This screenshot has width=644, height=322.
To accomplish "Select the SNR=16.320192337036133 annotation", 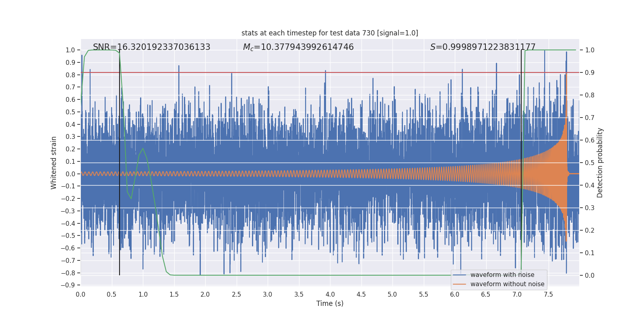I will tap(152, 47).
